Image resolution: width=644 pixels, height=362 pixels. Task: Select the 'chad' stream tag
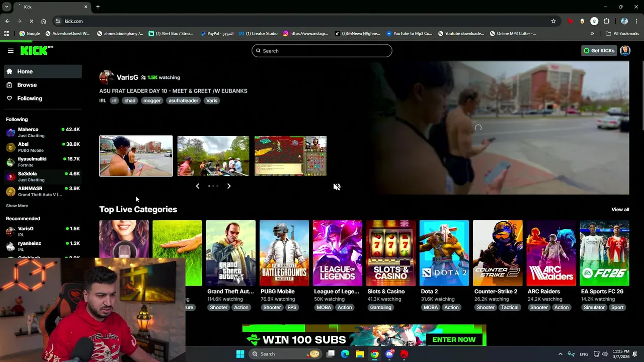130,101
